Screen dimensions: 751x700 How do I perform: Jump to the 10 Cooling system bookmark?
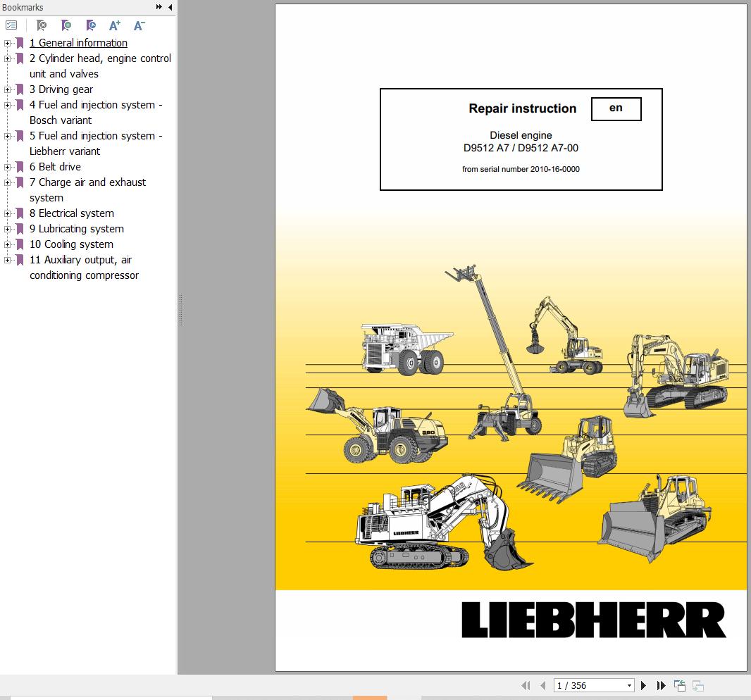pos(71,244)
